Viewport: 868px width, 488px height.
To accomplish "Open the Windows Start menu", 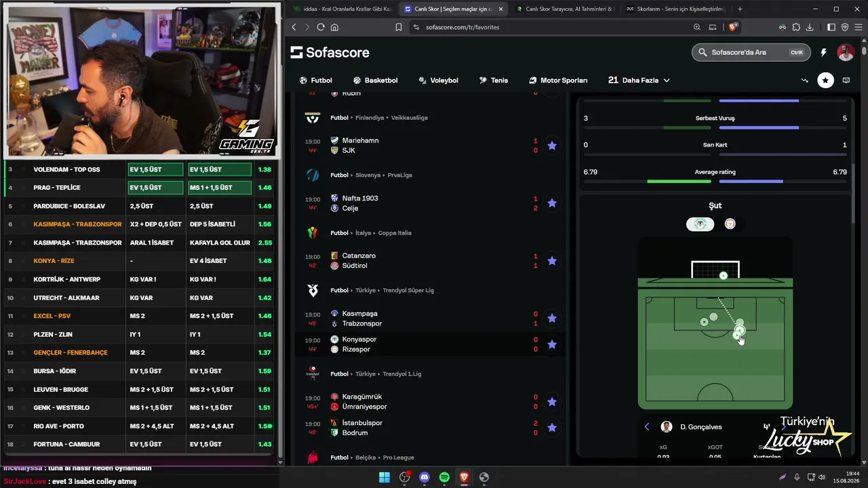I will [x=384, y=477].
